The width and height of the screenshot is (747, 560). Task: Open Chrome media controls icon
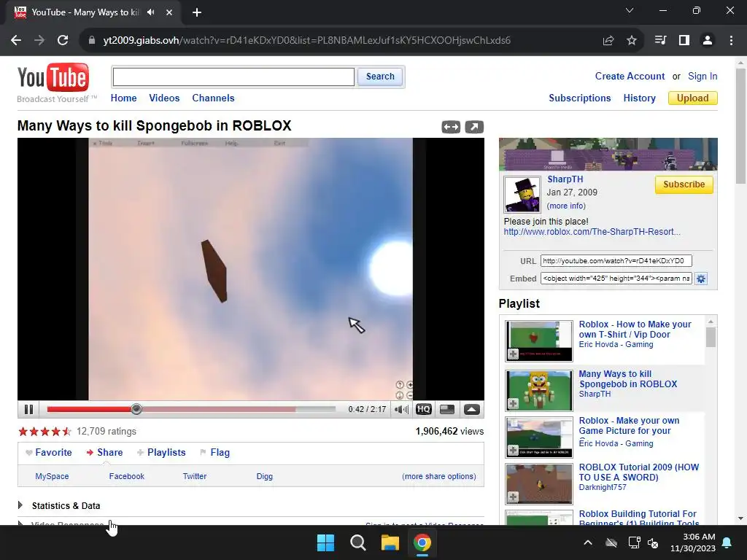[x=660, y=41]
